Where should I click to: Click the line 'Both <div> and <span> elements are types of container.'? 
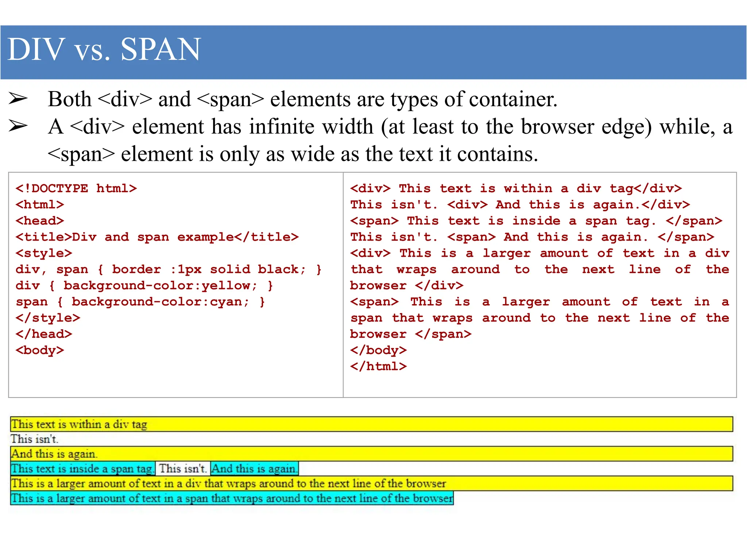click(x=302, y=99)
